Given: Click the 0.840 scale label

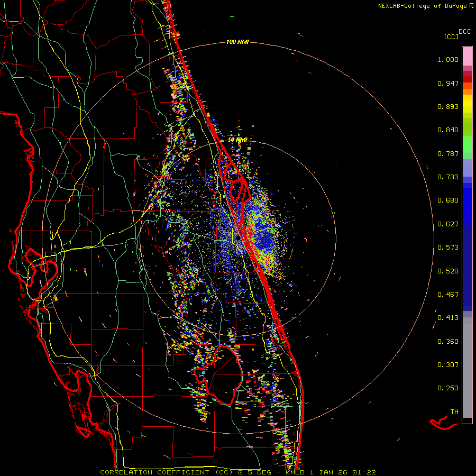Looking at the screenshot, I should (x=448, y=130).
